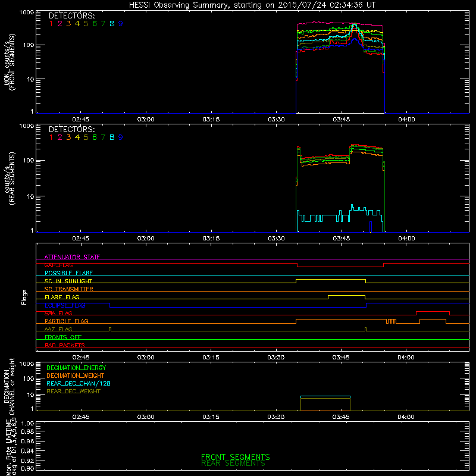Click the DECIMATION_ENERGY legend entry

click(x=76, y=368)
